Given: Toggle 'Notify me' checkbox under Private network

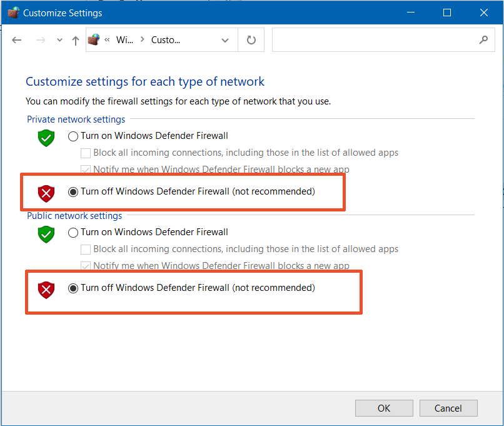Looking at the screenshot, I should (86, 170).
